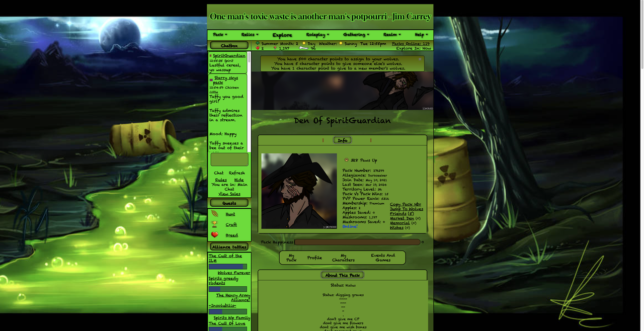This screenshot has height=331, width=644.
Task: Click the paw icon beside Paws Up
Action: tap(346, 160)
